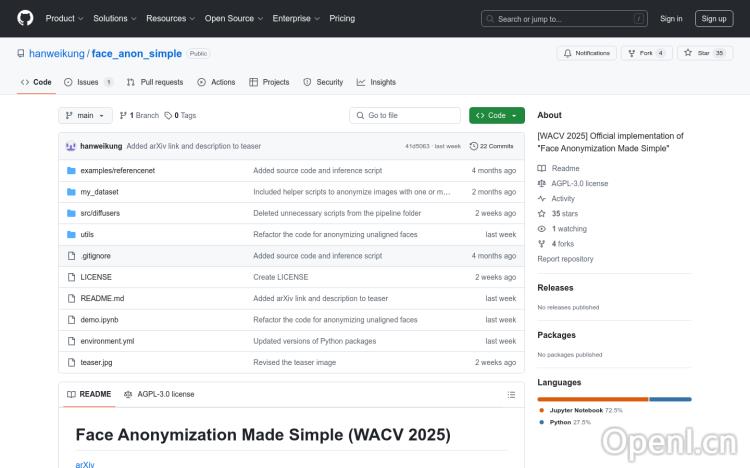Viewport: 750px width, 468px height.
Task: Click the Notifications bell button
Action: point(587,53)
